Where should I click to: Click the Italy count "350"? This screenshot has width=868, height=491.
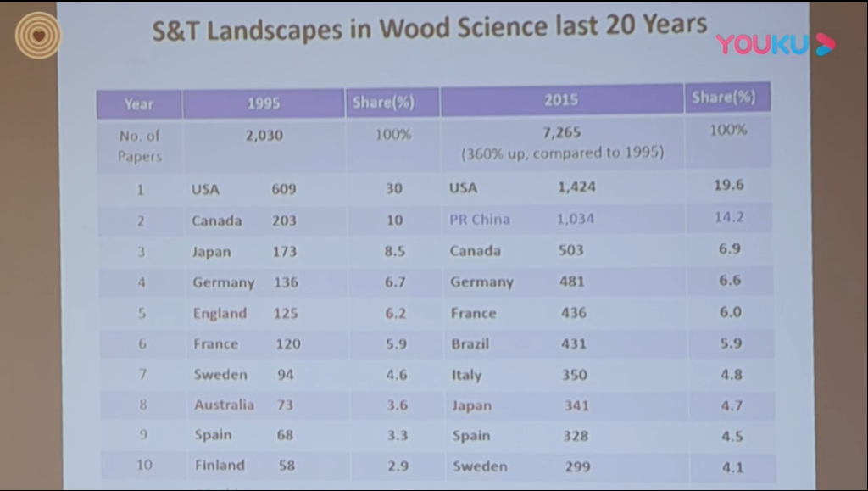(575, 375)
